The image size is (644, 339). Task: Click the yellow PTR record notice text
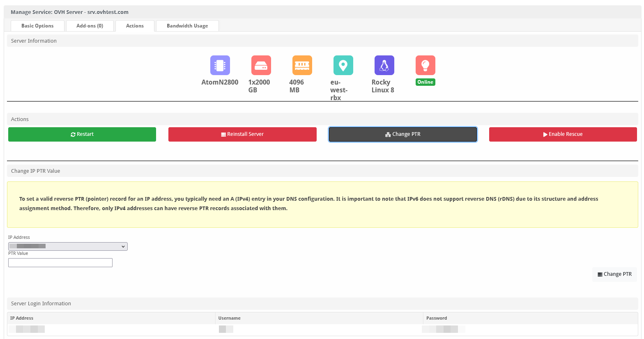tap(309, 204)
